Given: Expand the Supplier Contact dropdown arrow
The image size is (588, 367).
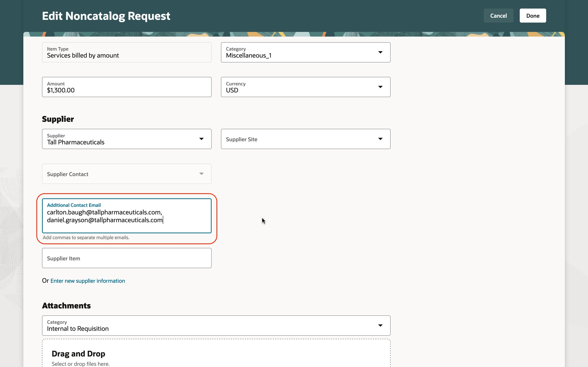Looking at the screenshot, I should (201, 174).
